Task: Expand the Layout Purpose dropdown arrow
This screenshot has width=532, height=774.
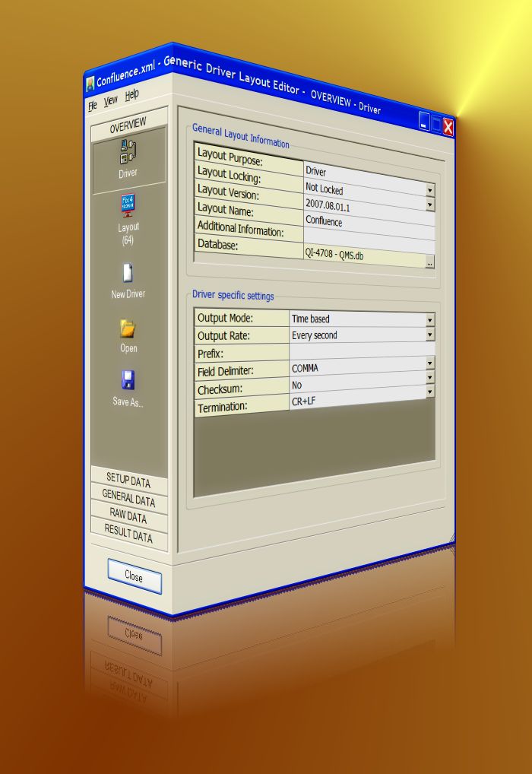Action: 430,190
